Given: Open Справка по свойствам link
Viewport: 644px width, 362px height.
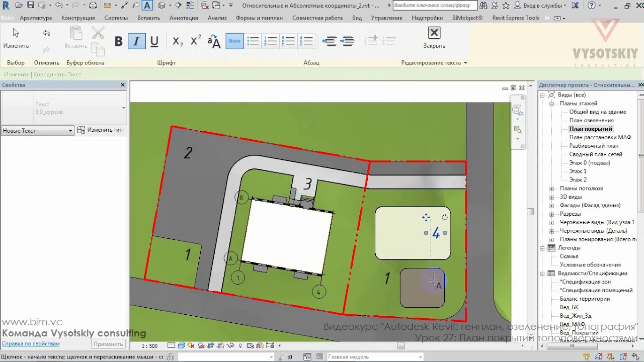Looking at the screenshot, I should click(31, 344).
